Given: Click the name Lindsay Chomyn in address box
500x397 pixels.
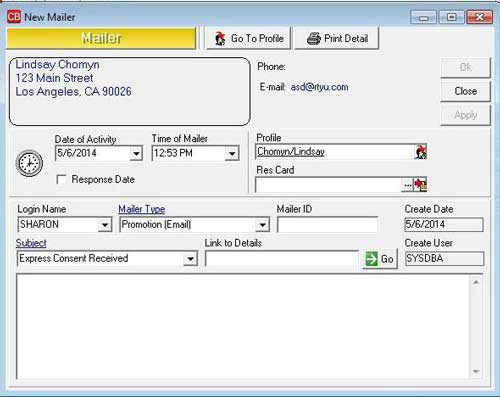Looking at the screenshot, I should tap(57, 64).
